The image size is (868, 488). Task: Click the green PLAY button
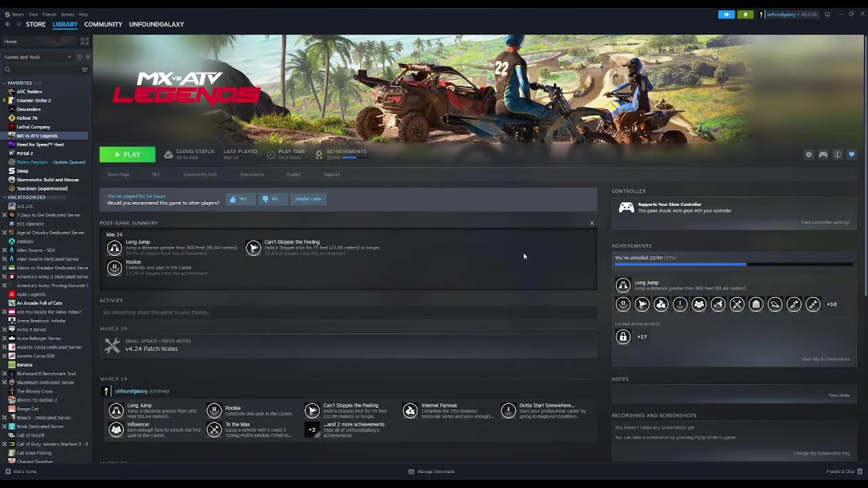(127, 155)
